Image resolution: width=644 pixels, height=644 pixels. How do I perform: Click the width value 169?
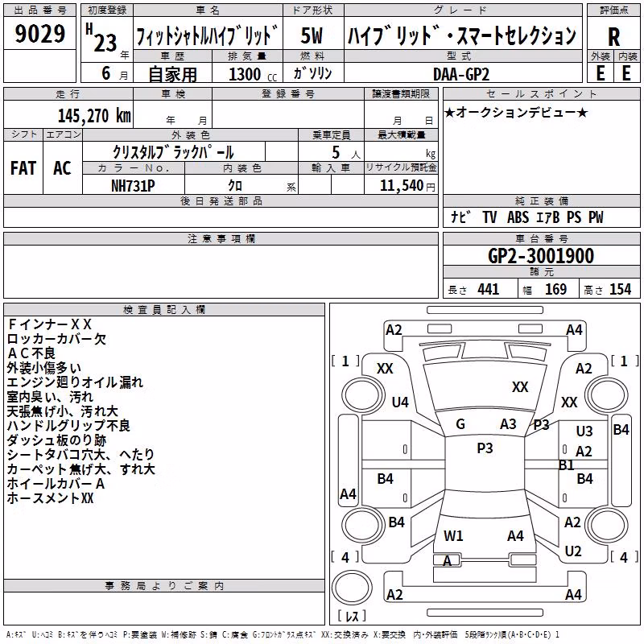555,290
